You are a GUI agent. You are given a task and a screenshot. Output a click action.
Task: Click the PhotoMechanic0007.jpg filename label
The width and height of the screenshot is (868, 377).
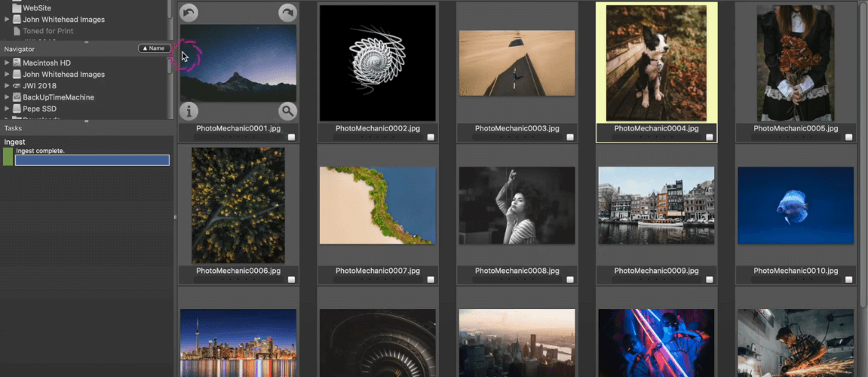point(378,271)
